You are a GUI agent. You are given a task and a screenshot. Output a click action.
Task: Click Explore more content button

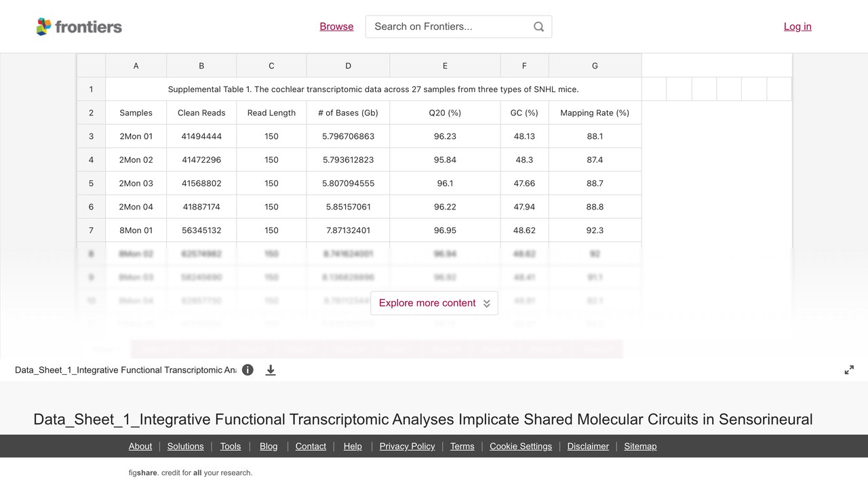(x=434, y=303)
